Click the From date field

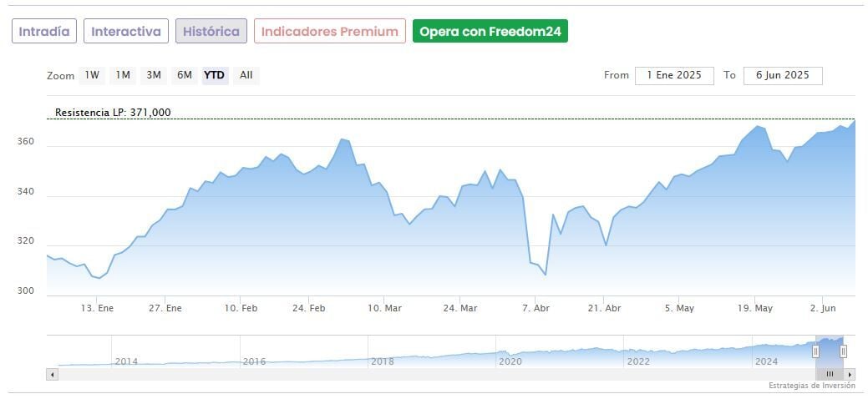(674, 75)
